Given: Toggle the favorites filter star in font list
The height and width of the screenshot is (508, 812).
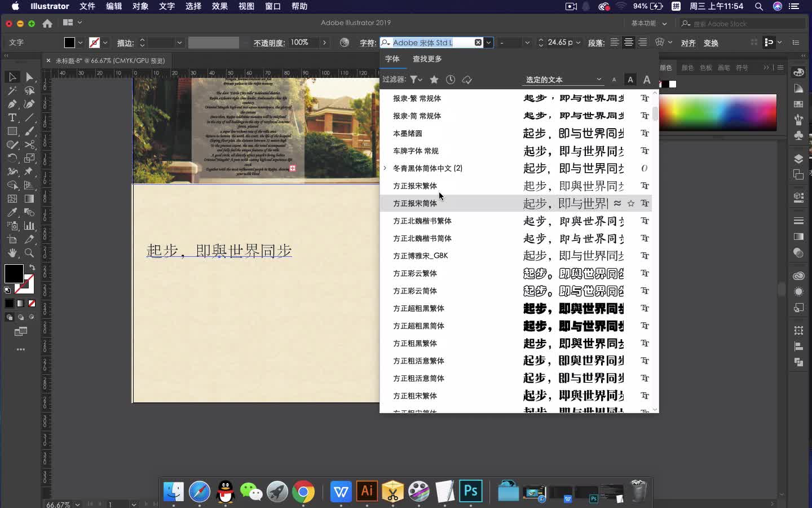Looking at the screenshot, I should 434,80.
